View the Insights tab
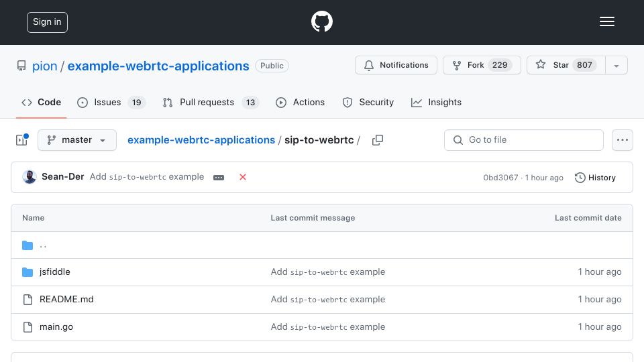 point(436,102)
